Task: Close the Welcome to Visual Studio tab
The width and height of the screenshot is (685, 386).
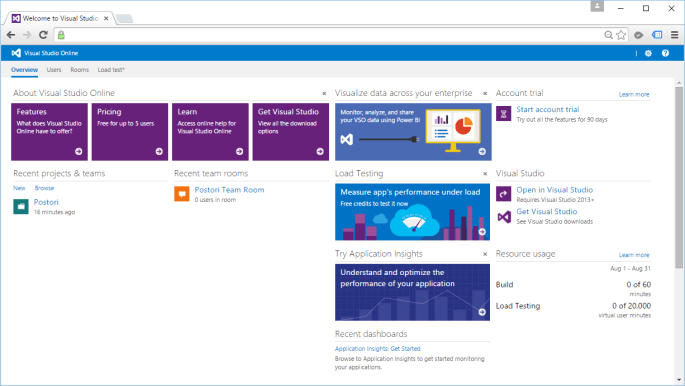Action: coord(106,18)
